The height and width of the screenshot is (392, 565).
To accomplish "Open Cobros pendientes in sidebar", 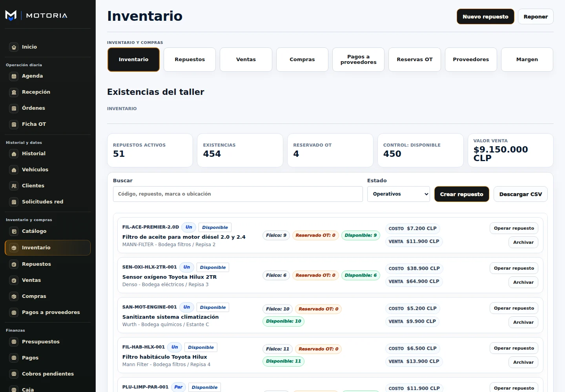I will coord(48,374).
